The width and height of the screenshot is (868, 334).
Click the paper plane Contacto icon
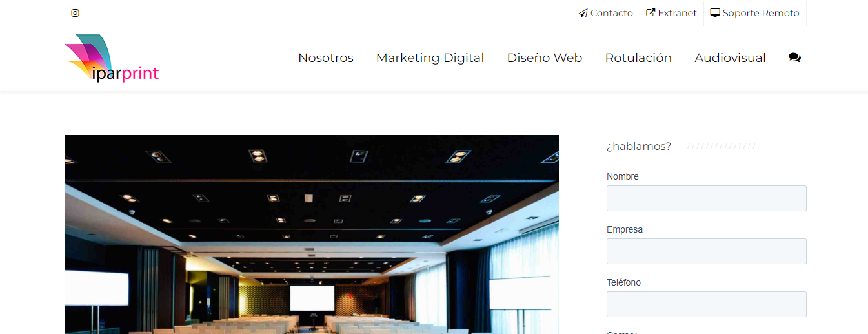pyautogui.click(x=583, y=13)
